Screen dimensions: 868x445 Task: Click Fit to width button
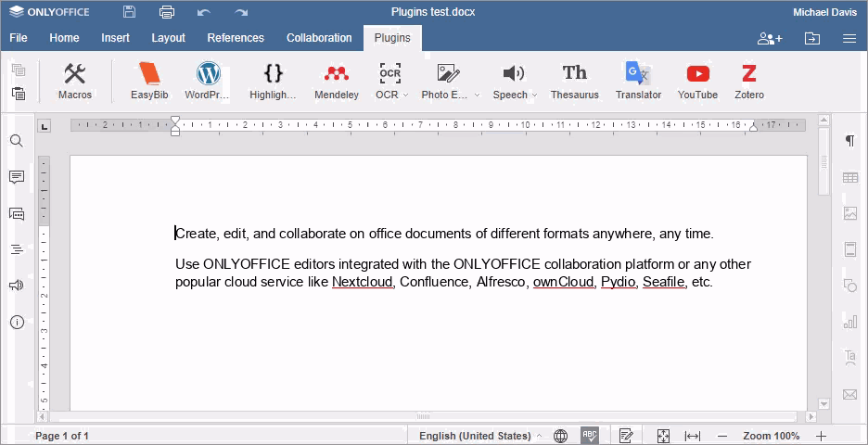click(x=693, y=436)
